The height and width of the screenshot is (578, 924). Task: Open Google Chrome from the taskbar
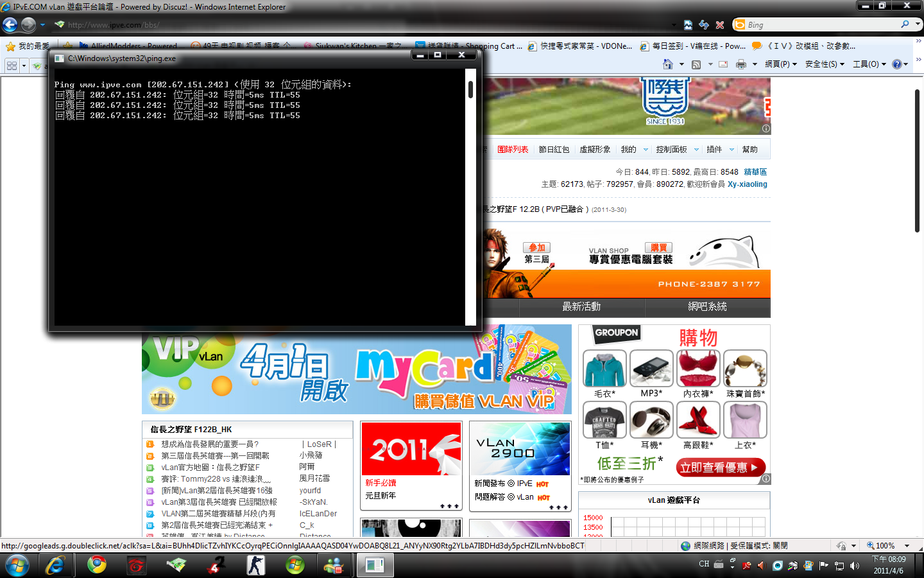pos(97,565)
